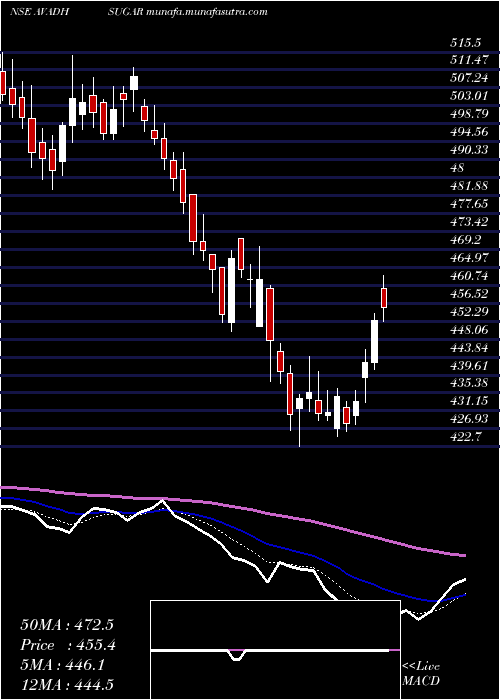Select the 5MA : 446.1 readout
The height and width of the screenshot is (700, 500).
pos(62,666)
